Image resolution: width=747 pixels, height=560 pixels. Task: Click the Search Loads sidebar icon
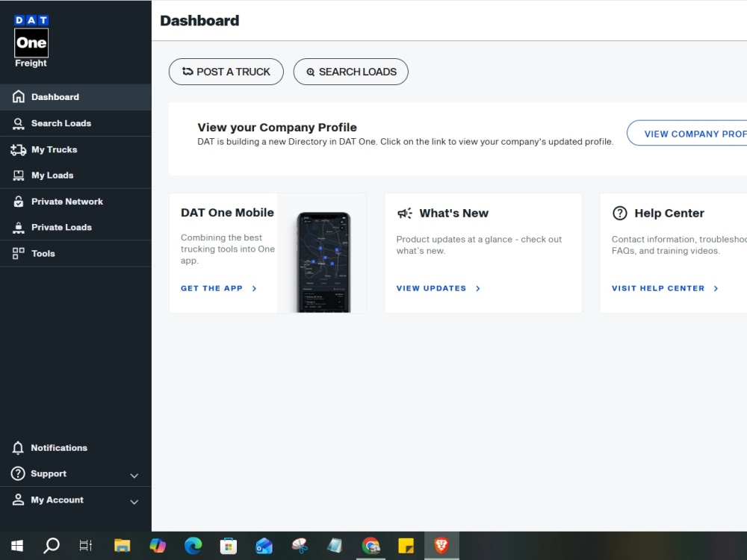point(18,123)
